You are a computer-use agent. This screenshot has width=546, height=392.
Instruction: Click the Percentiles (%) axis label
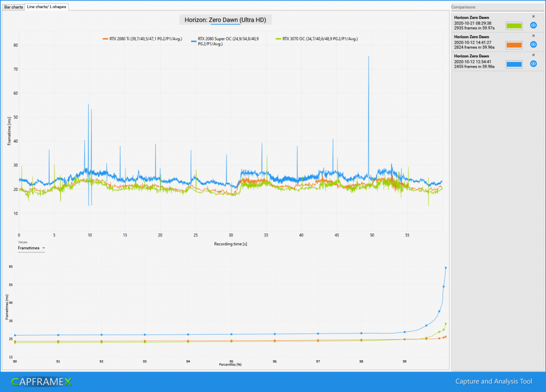point(230,365)
